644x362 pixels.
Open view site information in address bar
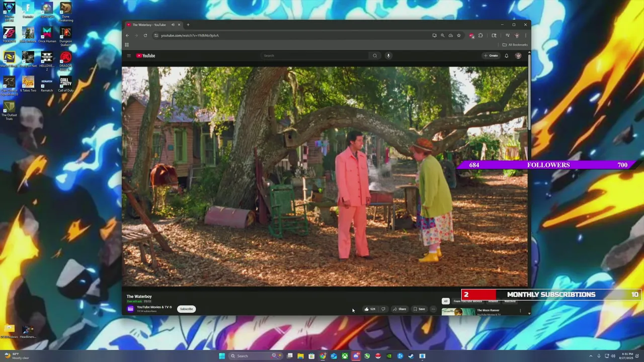(156, 35)
